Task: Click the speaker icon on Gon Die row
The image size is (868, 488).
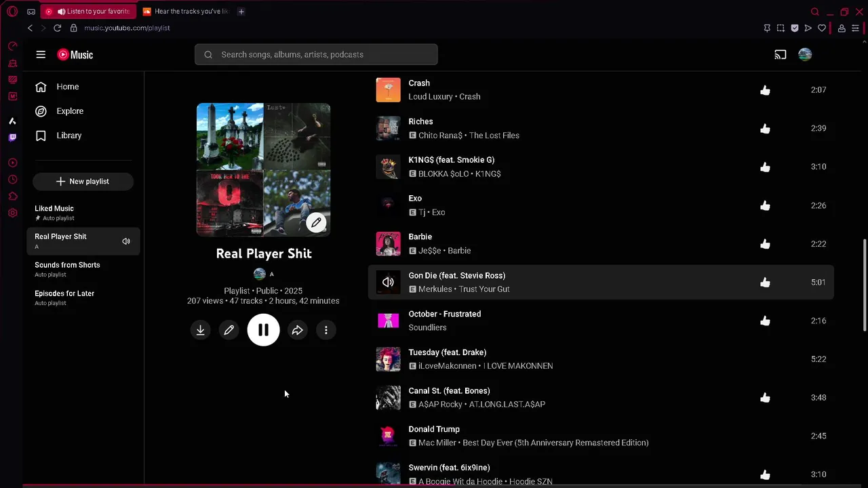Action: click(x=388, y=282)
